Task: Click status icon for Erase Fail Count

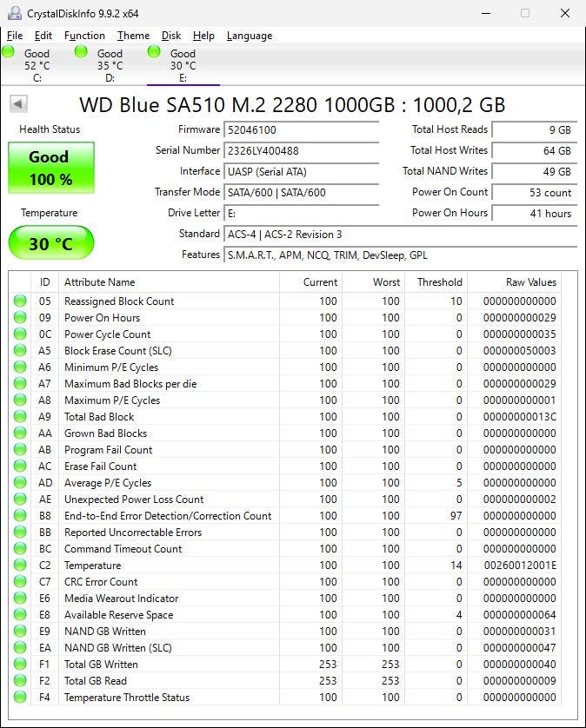Action: tap(20, 466)
